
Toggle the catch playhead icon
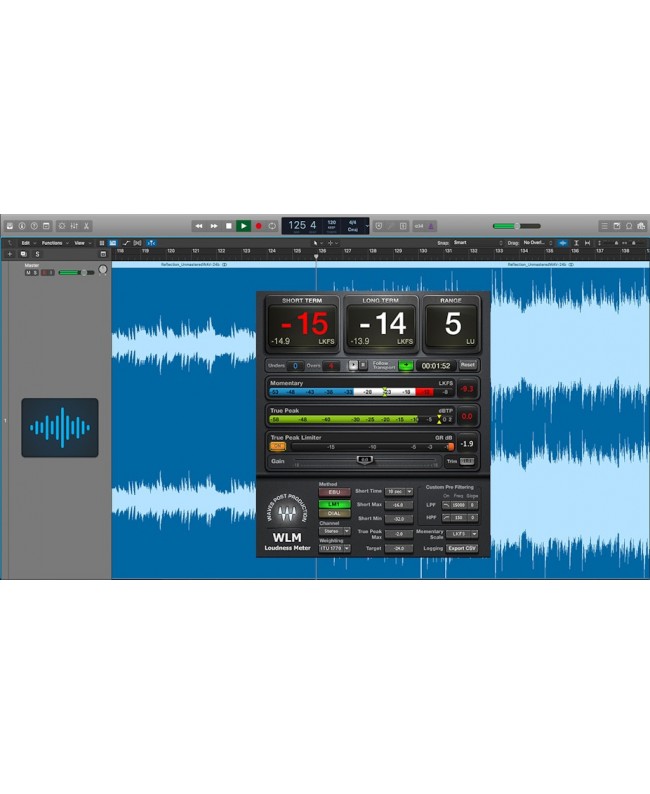click(x=151, y=243)
